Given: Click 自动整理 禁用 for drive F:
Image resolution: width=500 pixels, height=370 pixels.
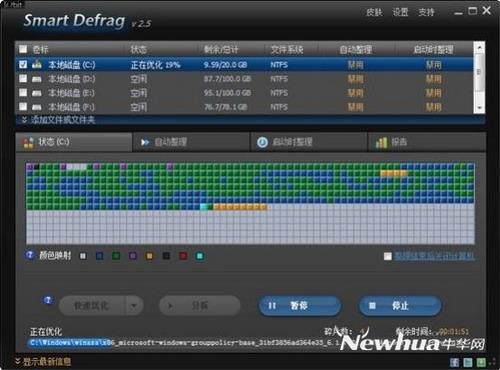Looking at the screenshot, I should pos(355,107).
